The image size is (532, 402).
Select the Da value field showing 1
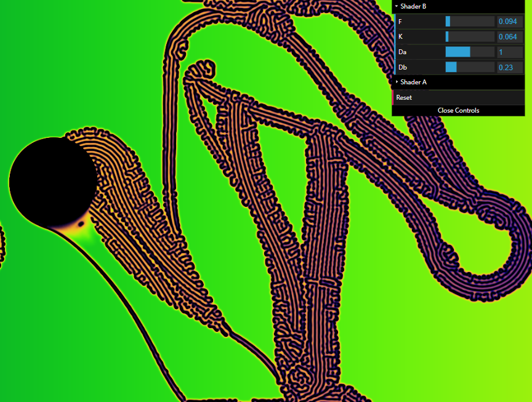coord(510,52)
